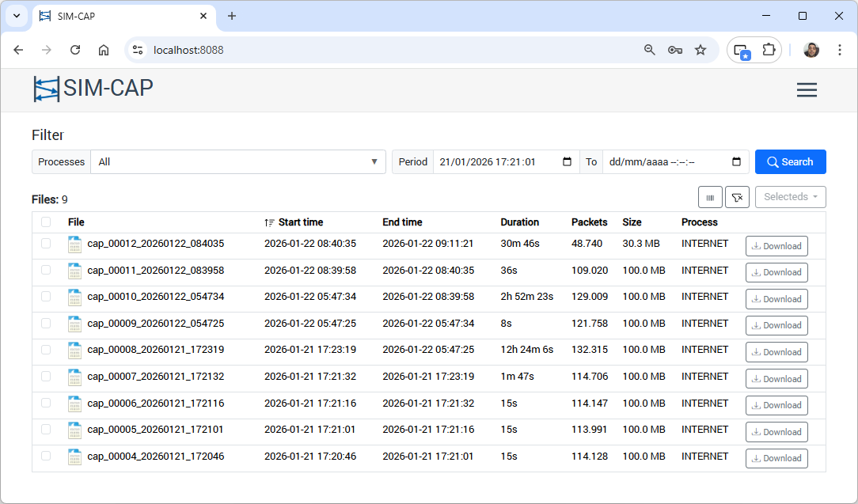Toggle the select-all checkbox in table header
Screen dimensions: 858x504
click(x=46, y=222)
